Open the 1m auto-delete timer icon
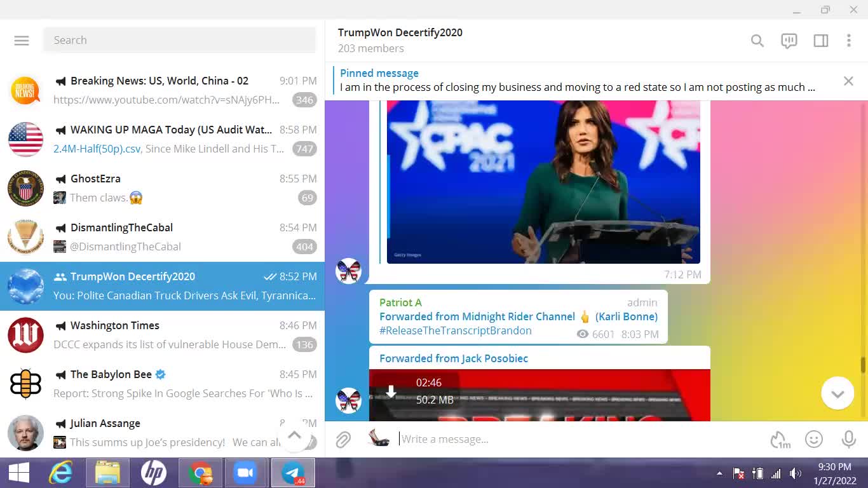 coord(780,439)
